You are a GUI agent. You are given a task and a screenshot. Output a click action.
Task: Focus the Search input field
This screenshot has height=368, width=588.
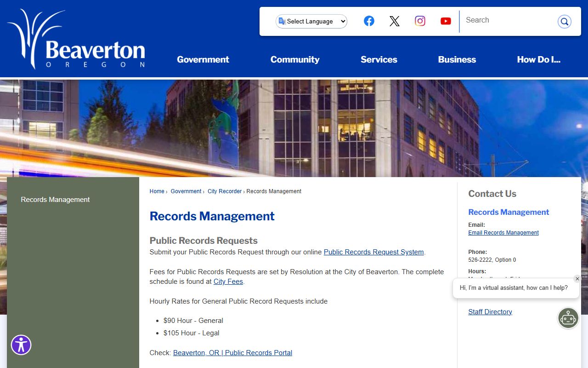coord(508,20)
